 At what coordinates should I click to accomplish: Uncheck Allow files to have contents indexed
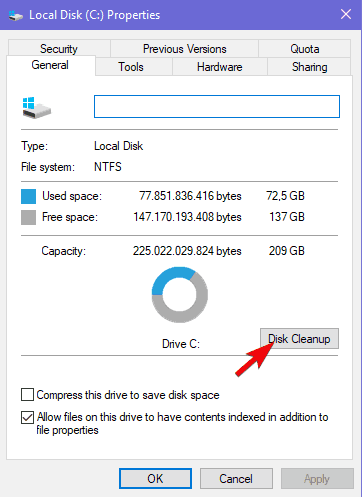point(27,417)
